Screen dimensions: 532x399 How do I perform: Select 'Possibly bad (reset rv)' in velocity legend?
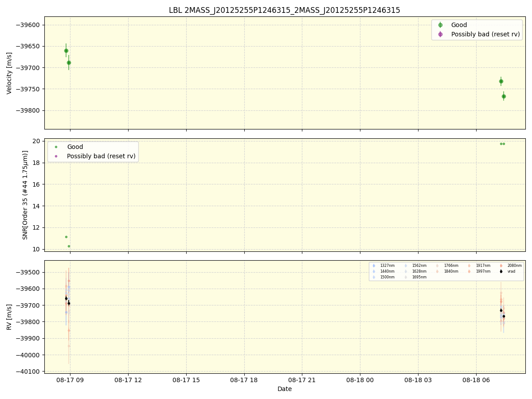pyautogui.click(x=485, y=34)
